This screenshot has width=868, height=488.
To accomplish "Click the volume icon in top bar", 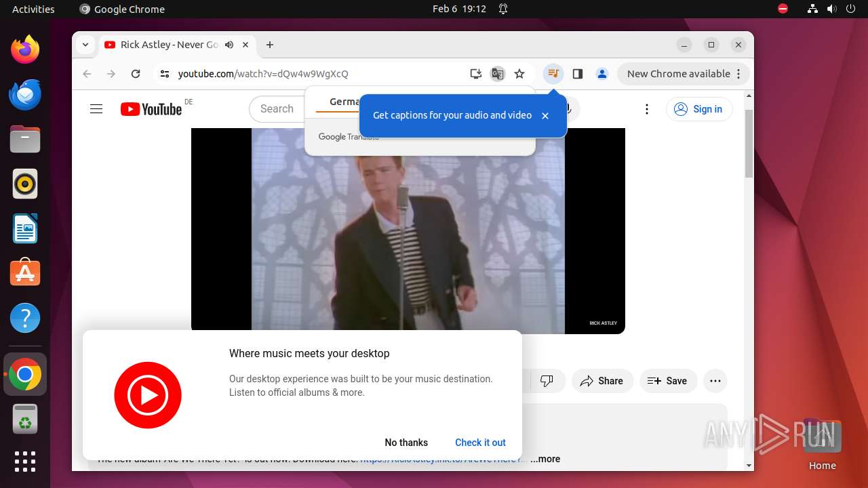I will (x=831, y=9).
